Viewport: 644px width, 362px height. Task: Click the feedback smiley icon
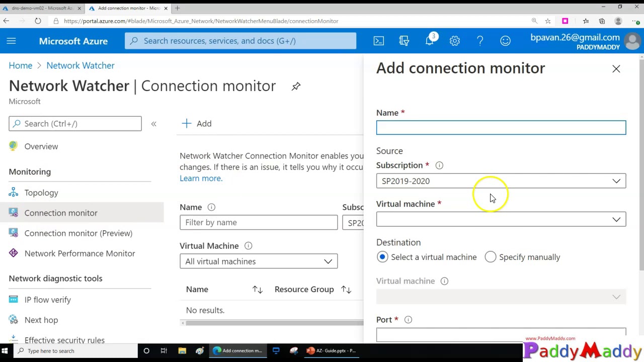point(505,41)
